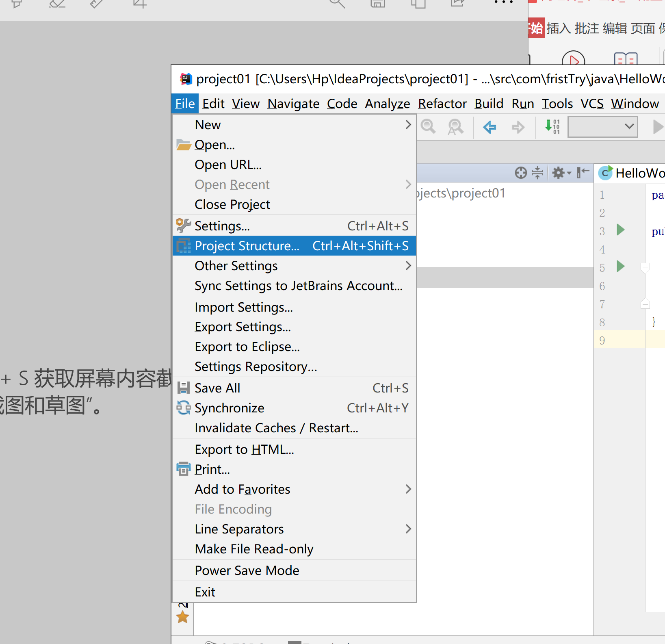Viewport: 665px width, 644px height.
Task: Choose Print... from the menu
Action: coord(295,469)
